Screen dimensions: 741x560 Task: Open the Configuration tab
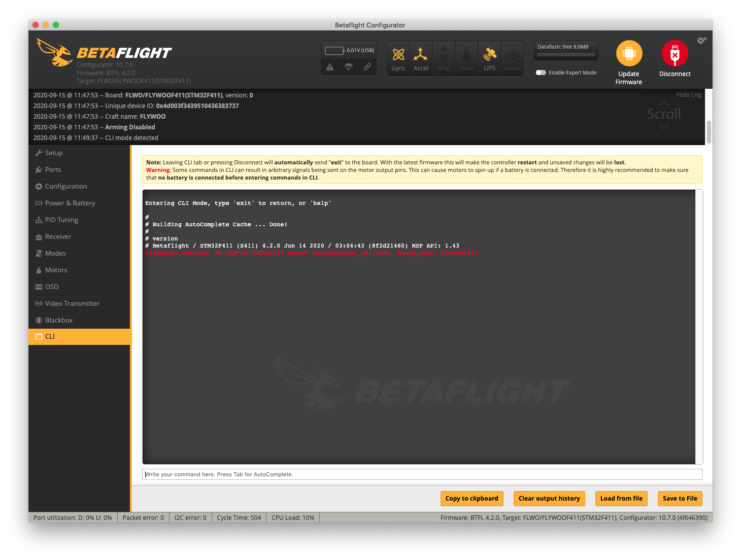point(80,186)
